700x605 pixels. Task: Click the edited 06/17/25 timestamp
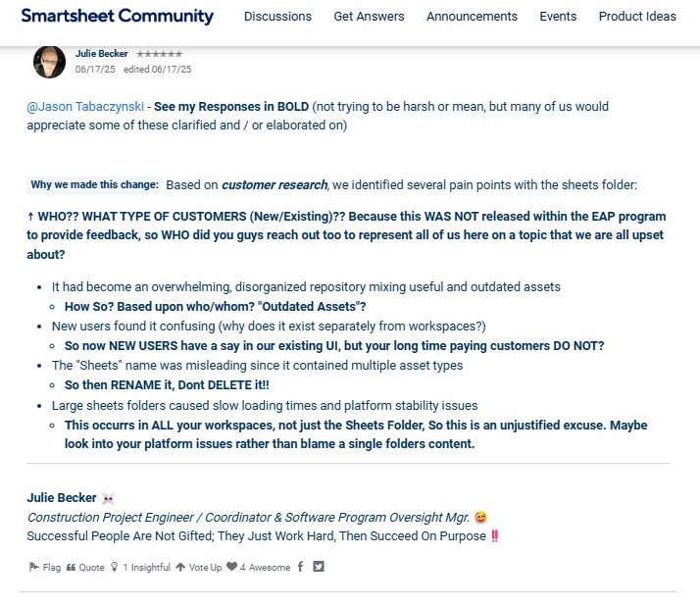tap(157, 70)
